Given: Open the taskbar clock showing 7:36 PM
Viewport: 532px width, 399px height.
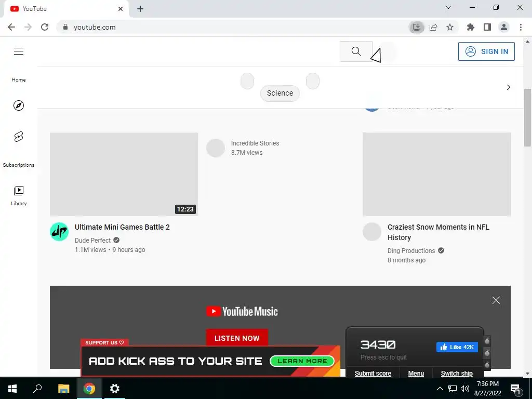Looking at the screenshot, I should (488, 389).
